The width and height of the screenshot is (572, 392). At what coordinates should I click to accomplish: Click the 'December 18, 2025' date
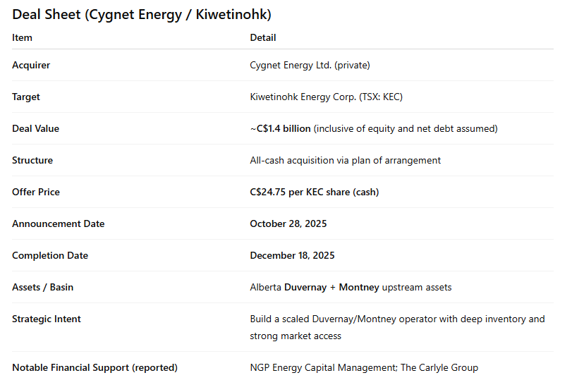[292, 255]
